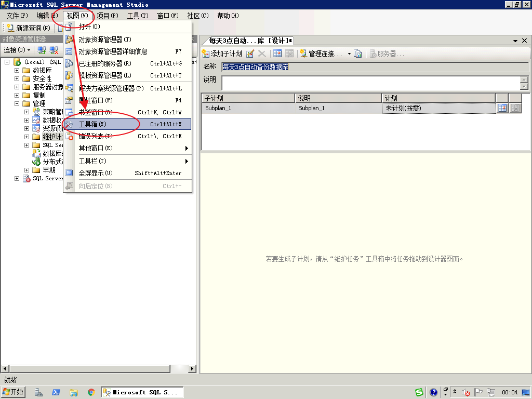Open the 帮助(H) menu
This screenshot has height=399, width=532.
[228, 16]
